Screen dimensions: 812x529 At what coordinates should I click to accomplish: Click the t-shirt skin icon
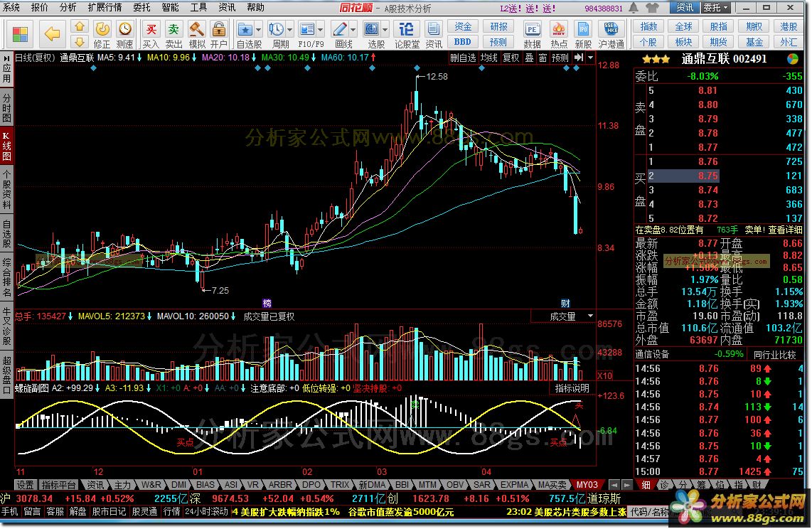point(652,8)
